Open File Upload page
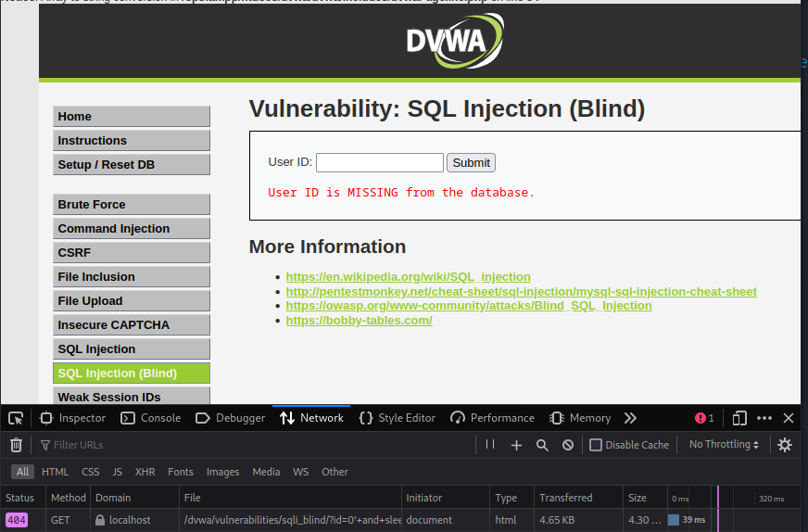This screenshot has width=808, height=532. [x=132, y=301]
